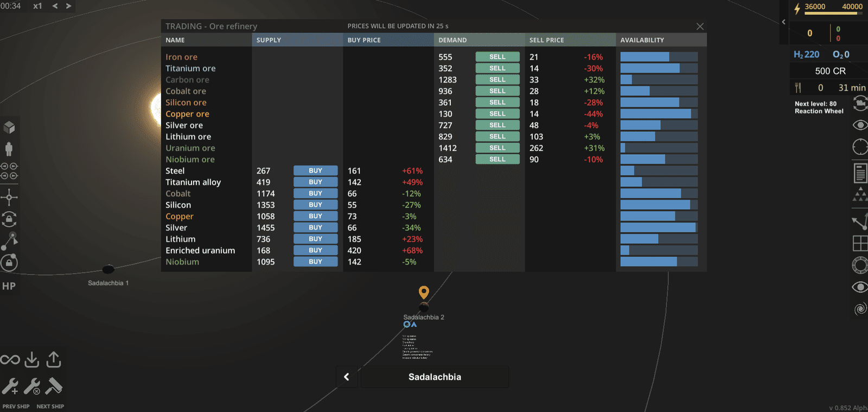Select the Sadalachbia 1 planet label

[108, 283]
